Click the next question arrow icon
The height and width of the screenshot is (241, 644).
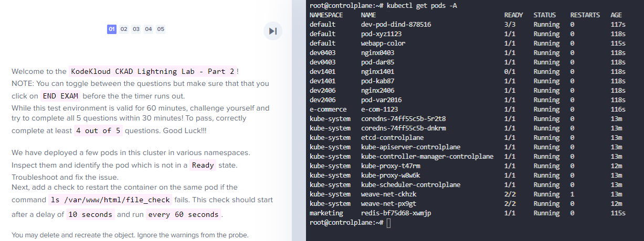click(x=272, y=31)
